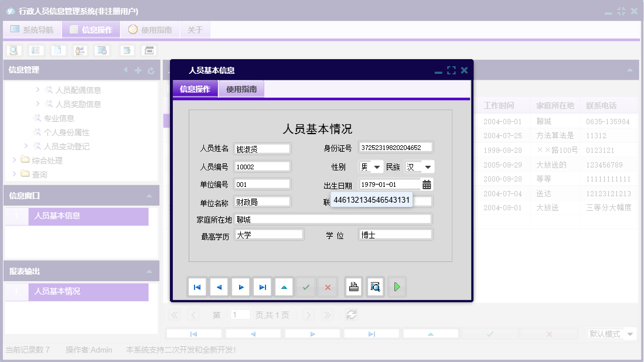
Task: Click the print icon in the dialog
Action: click(352, 286)
